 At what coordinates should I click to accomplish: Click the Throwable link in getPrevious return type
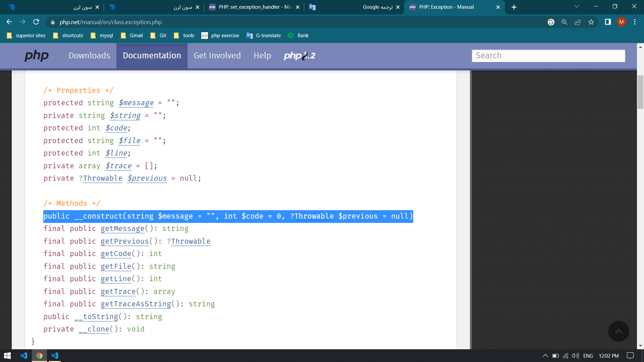coord(190,241)
